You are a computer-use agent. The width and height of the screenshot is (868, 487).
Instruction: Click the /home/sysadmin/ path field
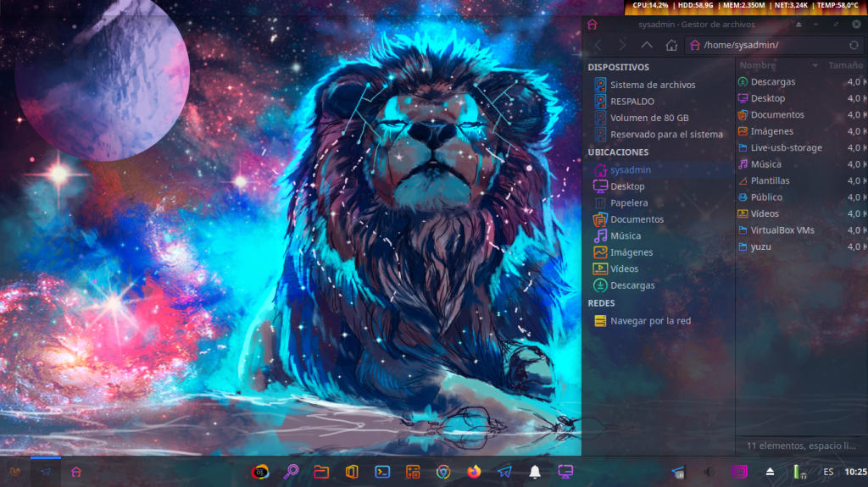[767, 45]
